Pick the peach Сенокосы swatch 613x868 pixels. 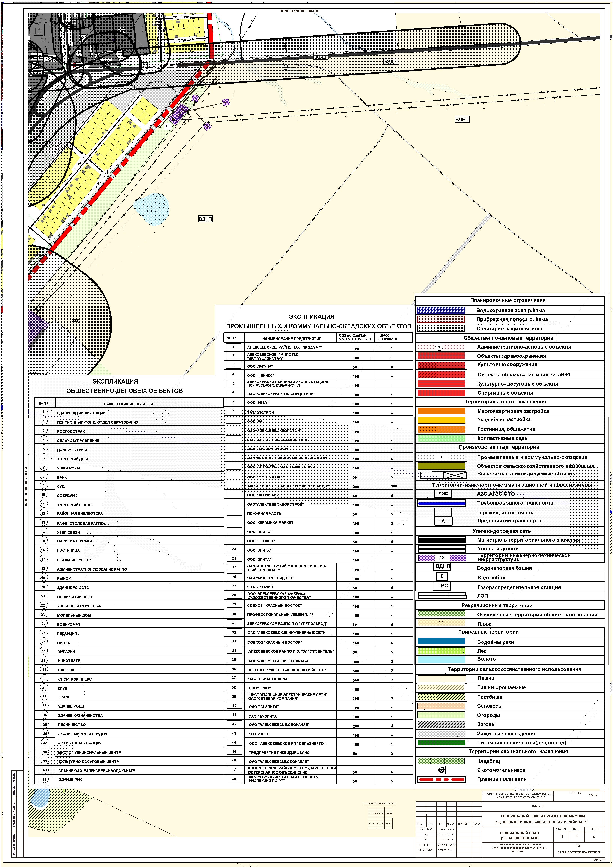tap(441, 706)
